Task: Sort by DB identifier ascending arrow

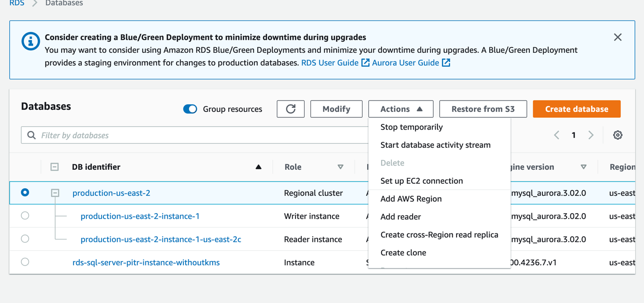Action: pyautogui.click(x=258, y=167)
